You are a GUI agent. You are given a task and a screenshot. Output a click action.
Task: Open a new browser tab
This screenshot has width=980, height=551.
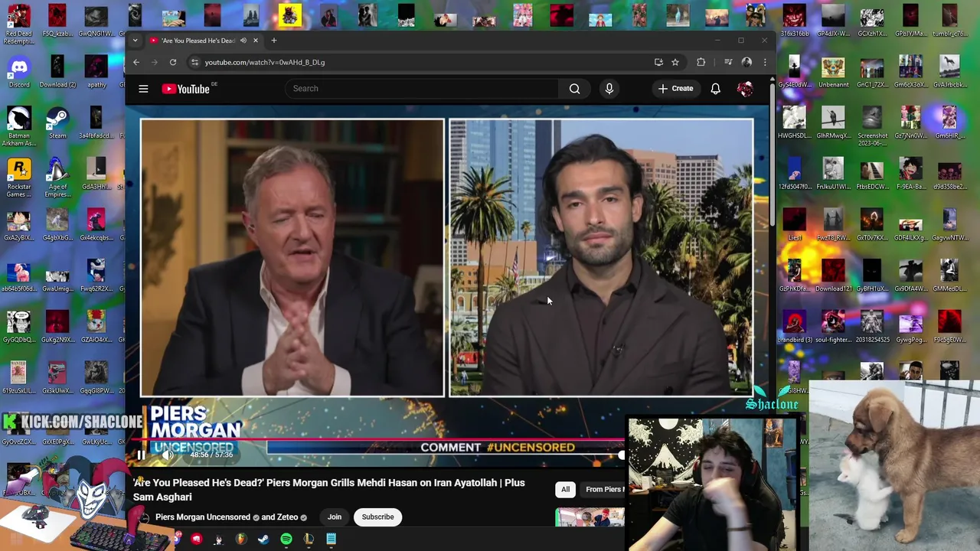(x=273, y=41)
